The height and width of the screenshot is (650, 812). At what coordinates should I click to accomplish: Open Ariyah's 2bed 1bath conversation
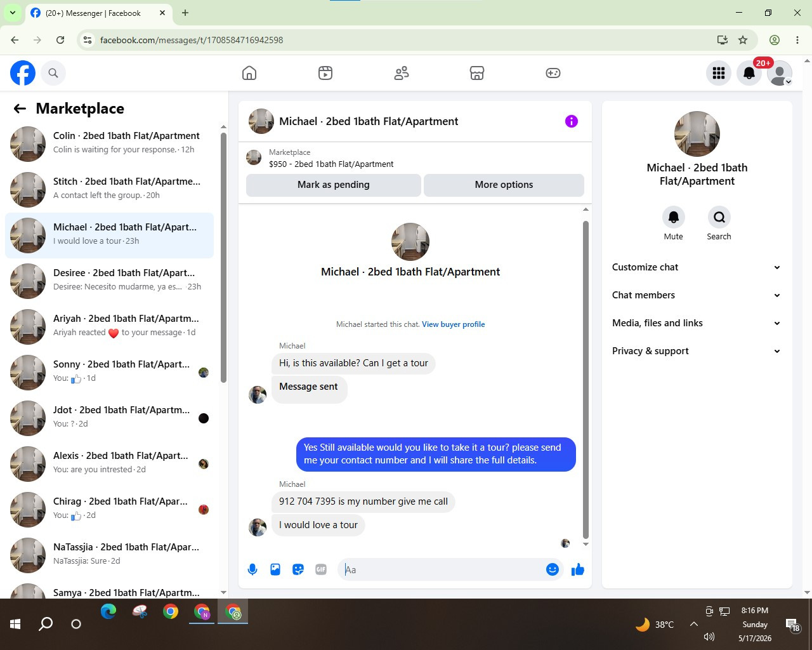(109, 327)
